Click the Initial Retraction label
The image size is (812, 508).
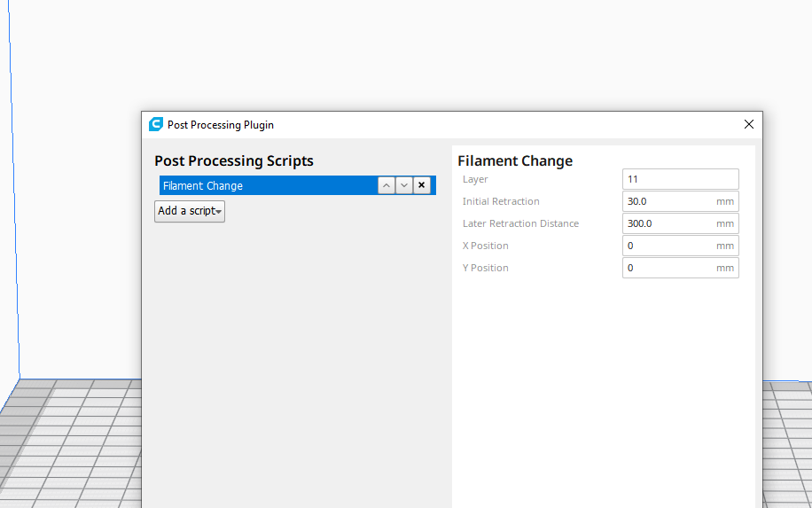(x=501, y=201)
